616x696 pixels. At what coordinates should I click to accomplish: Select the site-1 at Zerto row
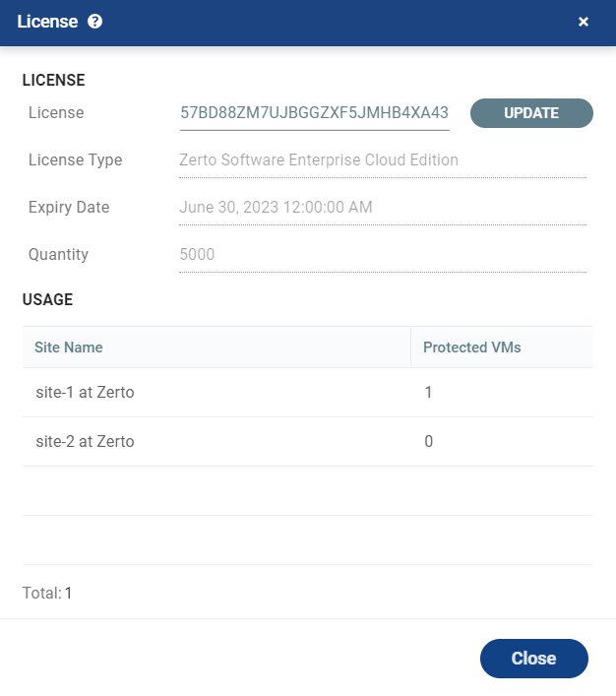point(308,393)
